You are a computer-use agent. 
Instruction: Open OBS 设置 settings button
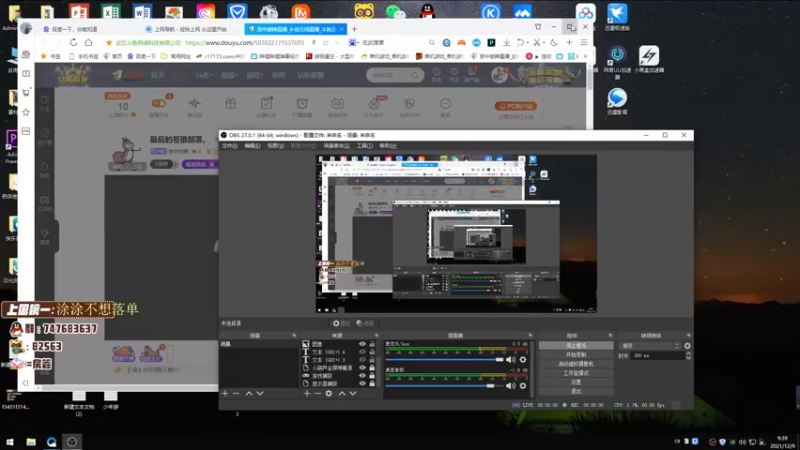[x=576, y=382]
